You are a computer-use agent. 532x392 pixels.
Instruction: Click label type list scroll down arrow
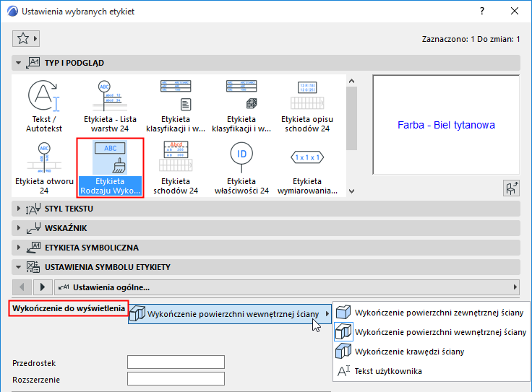(x=351, y=191)
